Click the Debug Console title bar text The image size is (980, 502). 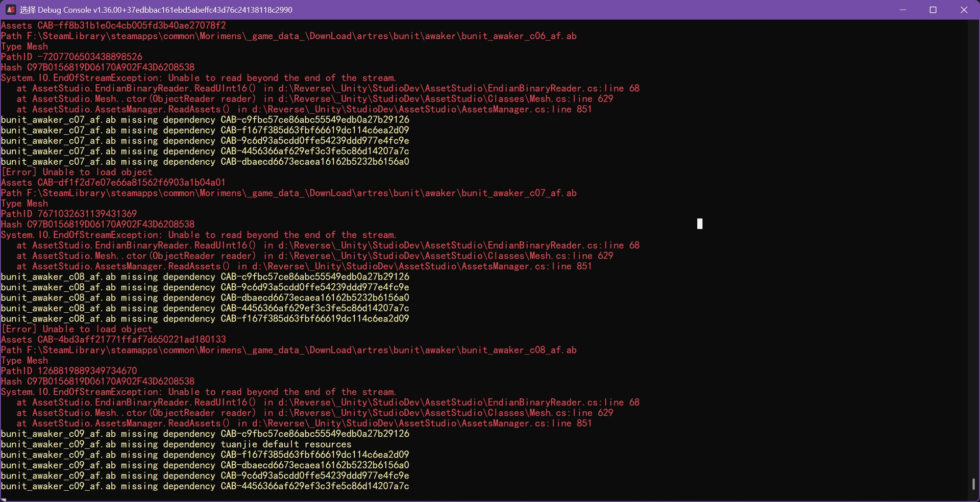click(156, 10)
